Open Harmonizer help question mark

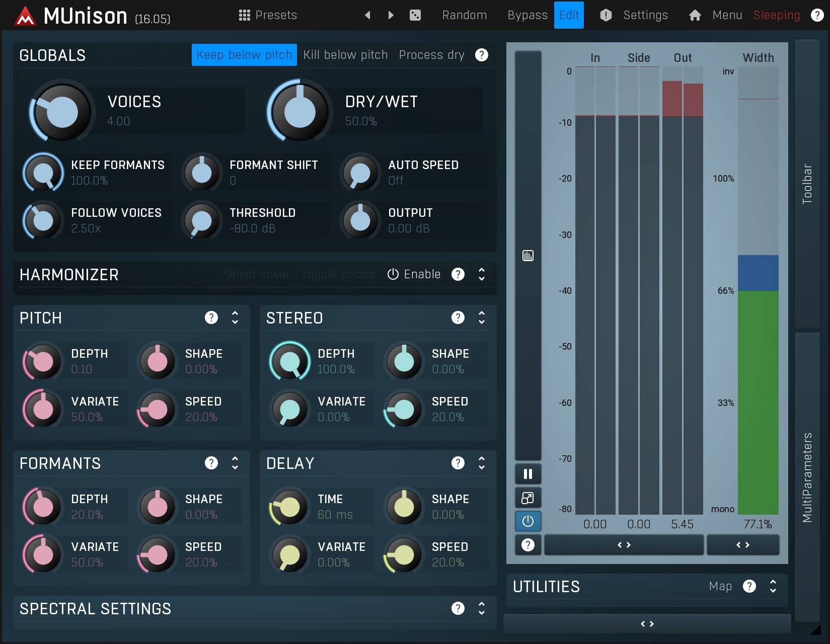pyautogui.click(x=458, y=274)
